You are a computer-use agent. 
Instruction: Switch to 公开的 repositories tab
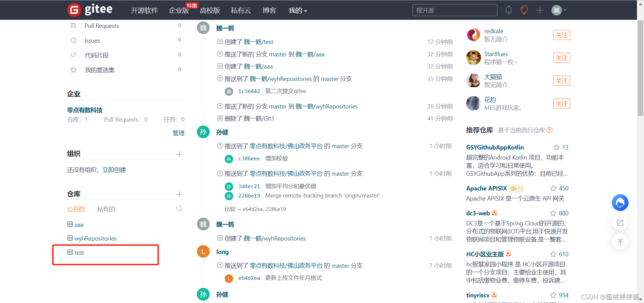pyautogui.click(x=76, y=209)
